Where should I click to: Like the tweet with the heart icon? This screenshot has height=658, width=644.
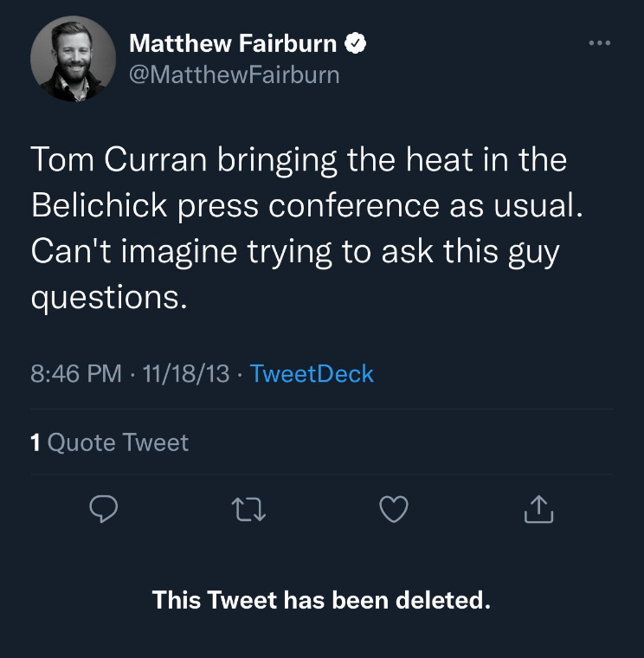pyautogui.click(x=394, y=510)
